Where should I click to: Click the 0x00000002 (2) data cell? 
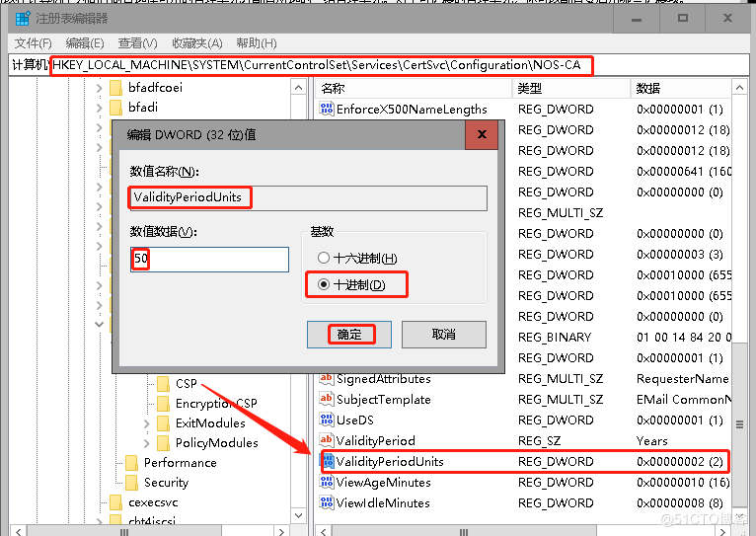pyautogui.click(x=679, y=461)
